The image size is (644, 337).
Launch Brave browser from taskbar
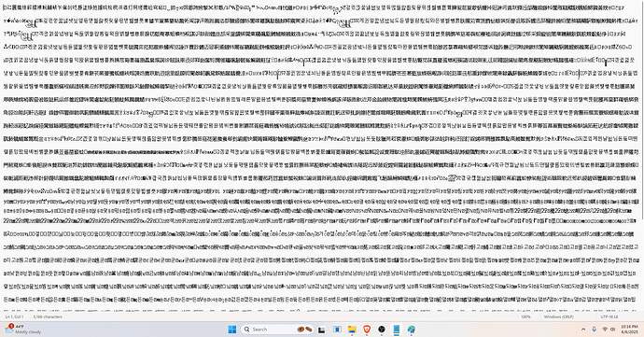click(x=367, y=330)
